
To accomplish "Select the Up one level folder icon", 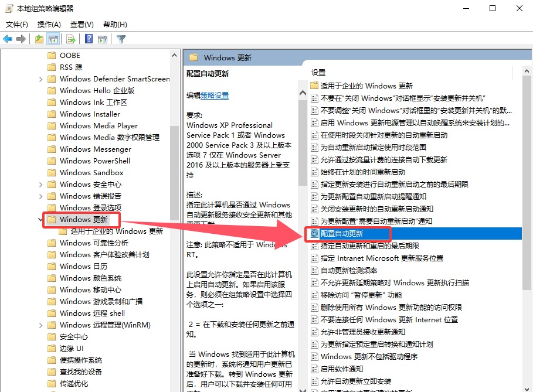I will pos(39,39).
